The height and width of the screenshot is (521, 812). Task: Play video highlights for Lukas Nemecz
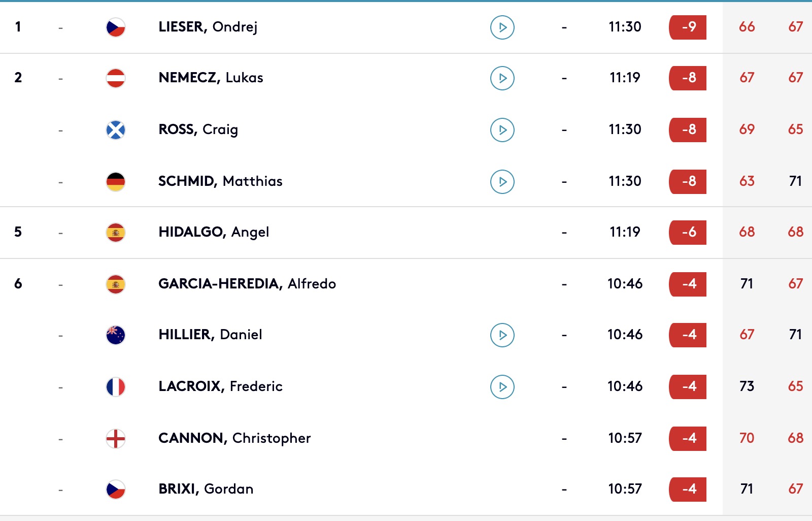(502, 78)
